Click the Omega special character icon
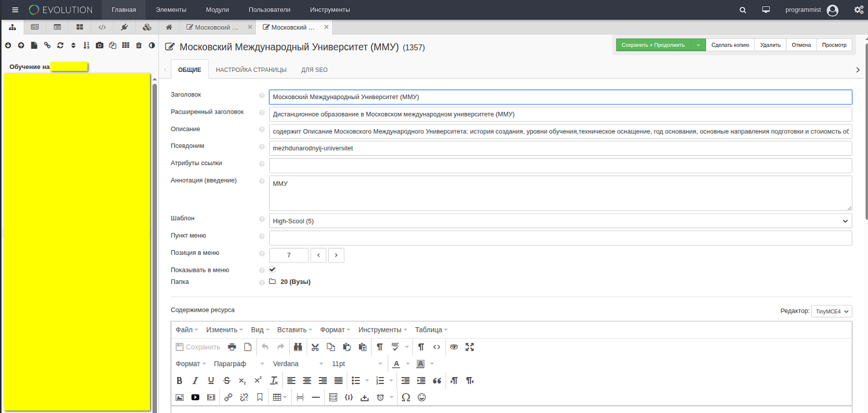Screen dimensions: 868x413 [406, 397]
